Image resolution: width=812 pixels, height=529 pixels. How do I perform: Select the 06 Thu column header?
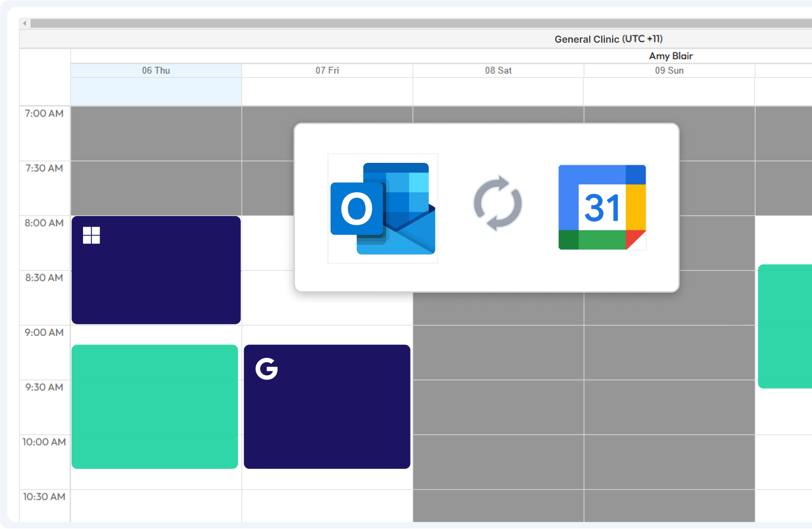pyautogui.click(x=156, y=71)
